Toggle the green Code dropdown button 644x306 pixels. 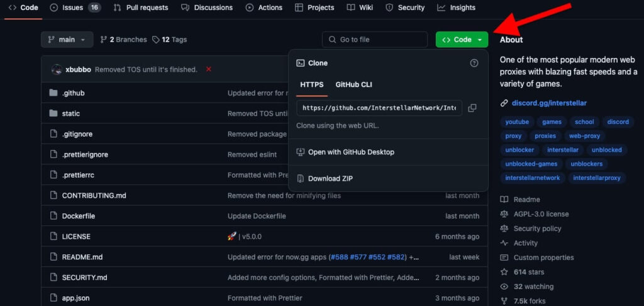462,40
